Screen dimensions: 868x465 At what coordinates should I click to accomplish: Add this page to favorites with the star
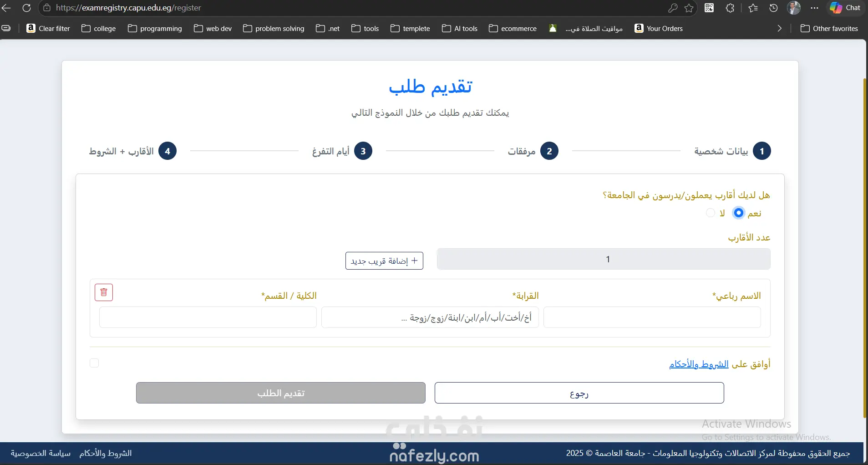click(x=689, y=8)
